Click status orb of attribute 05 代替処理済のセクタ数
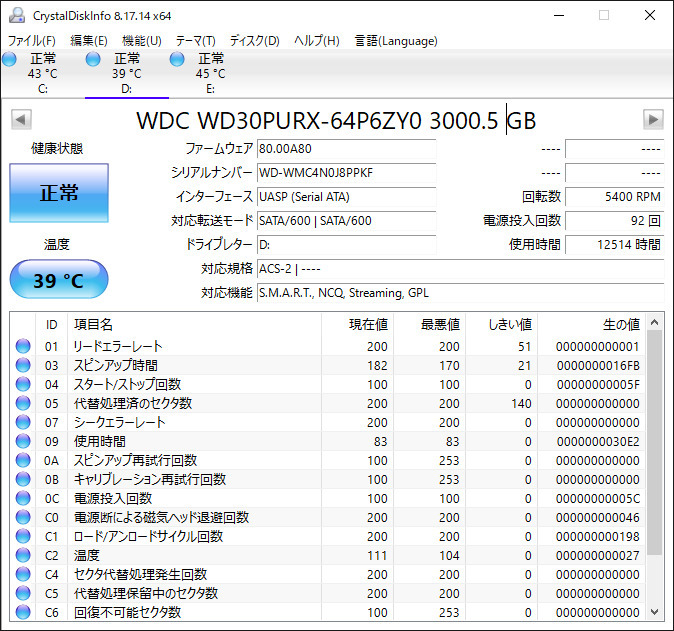 23,403
